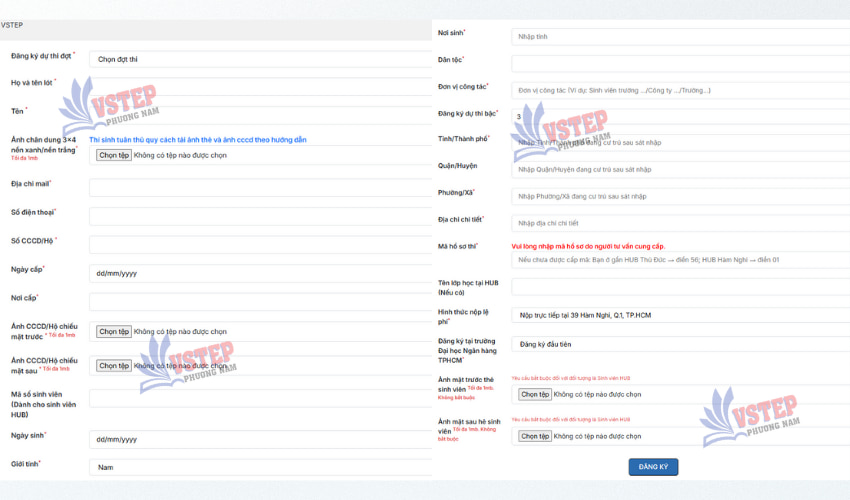Upload back side CCCD/passport image
The height and width of the screenshot is (500, 850).
click(x=114, y=366)
